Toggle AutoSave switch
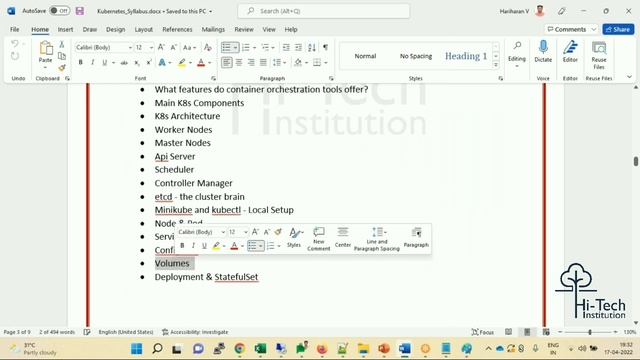 pyautogui.click(x=60, y=11)
